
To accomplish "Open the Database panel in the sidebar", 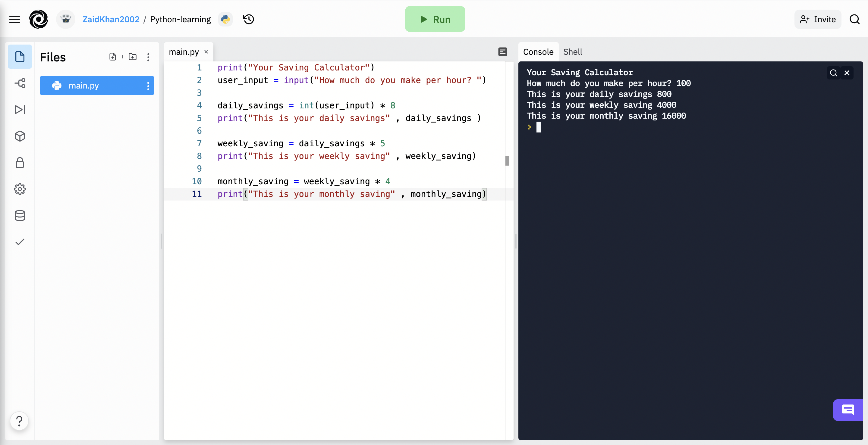I will click(x=20, y=216).
